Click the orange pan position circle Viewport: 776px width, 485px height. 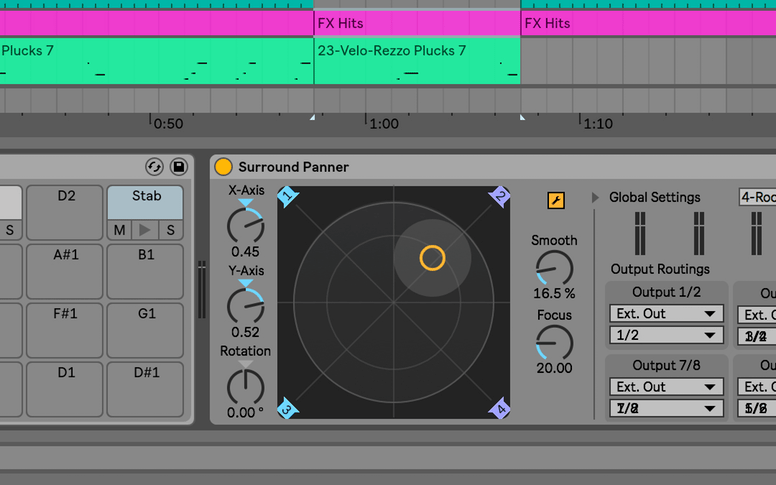(433, 258)
